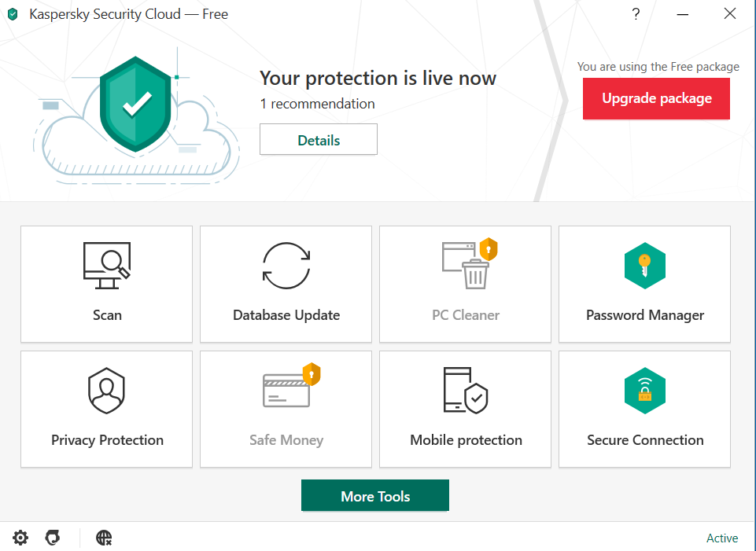The image size is (756, 551).
Task: Click the red Upgrade package button
Action: 656,98
